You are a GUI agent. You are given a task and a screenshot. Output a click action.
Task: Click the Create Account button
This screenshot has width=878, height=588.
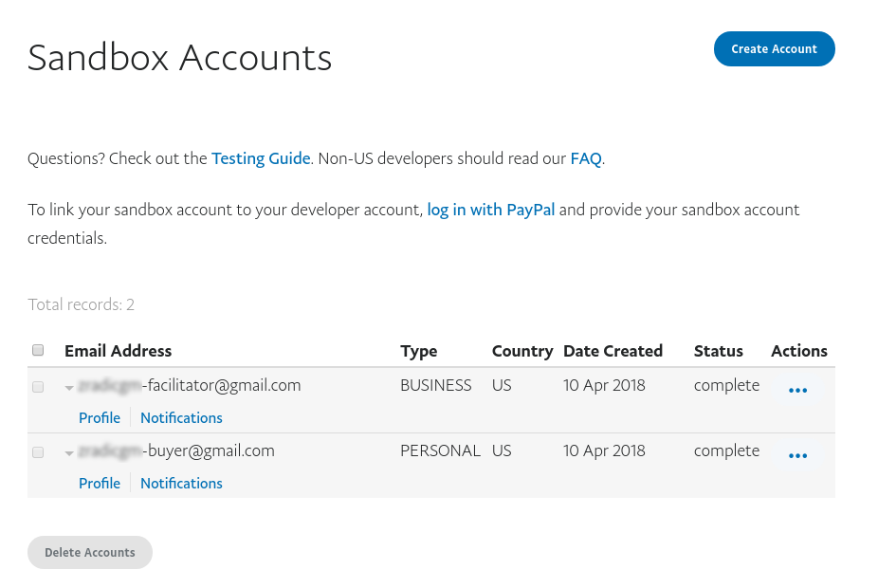point(774,48)
